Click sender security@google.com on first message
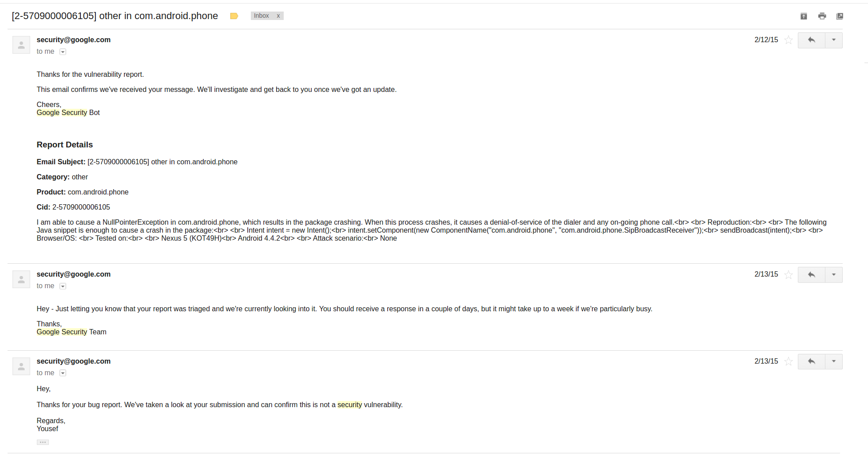868x456 pixels. (x=74, y=40)
